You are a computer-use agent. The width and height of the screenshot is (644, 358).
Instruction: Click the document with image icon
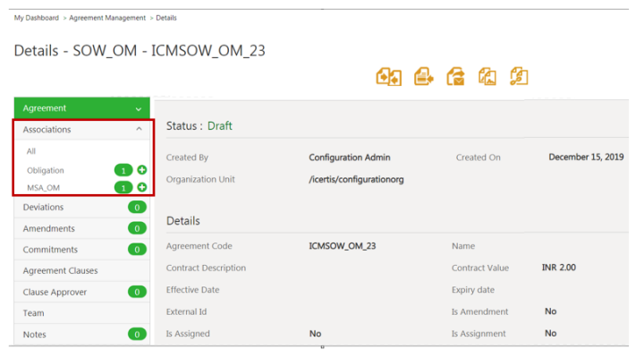pos(487,77)
